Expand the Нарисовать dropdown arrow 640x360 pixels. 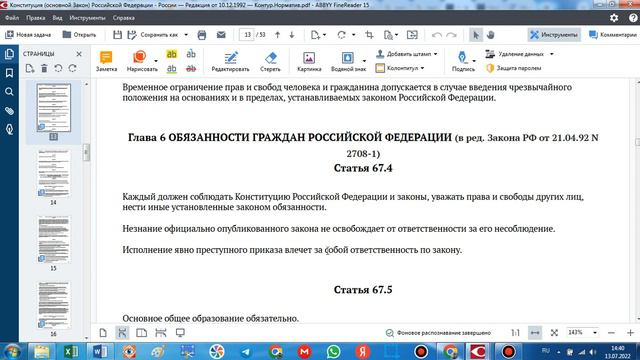click(x=156, y=61)
